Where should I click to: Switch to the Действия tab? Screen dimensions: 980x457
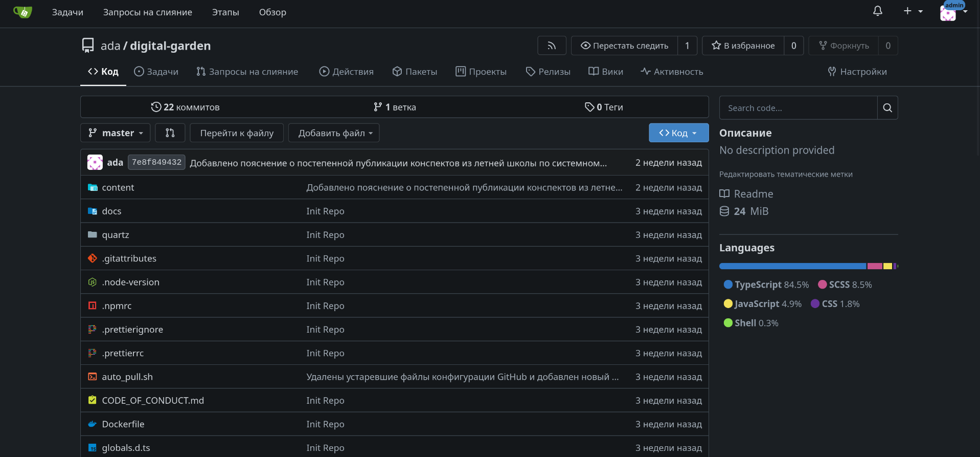point(347,72)
